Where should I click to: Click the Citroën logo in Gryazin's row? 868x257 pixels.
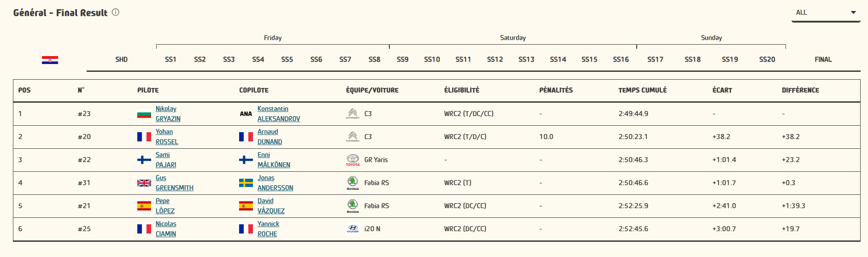click(x=352, y=113)
